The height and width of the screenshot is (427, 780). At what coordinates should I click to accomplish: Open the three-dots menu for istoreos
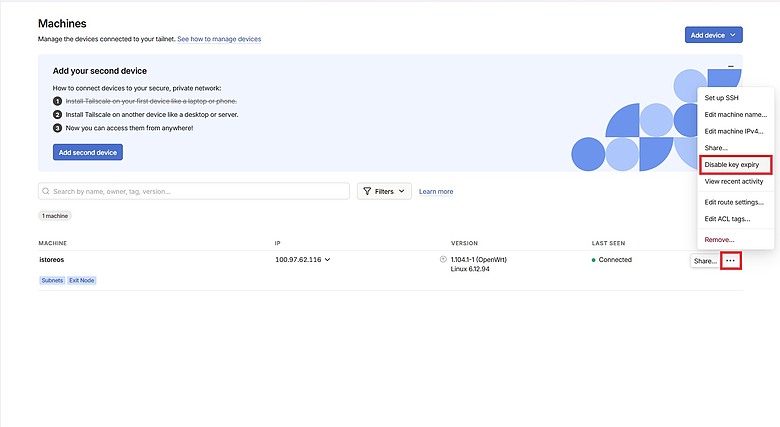coord(730,261)
